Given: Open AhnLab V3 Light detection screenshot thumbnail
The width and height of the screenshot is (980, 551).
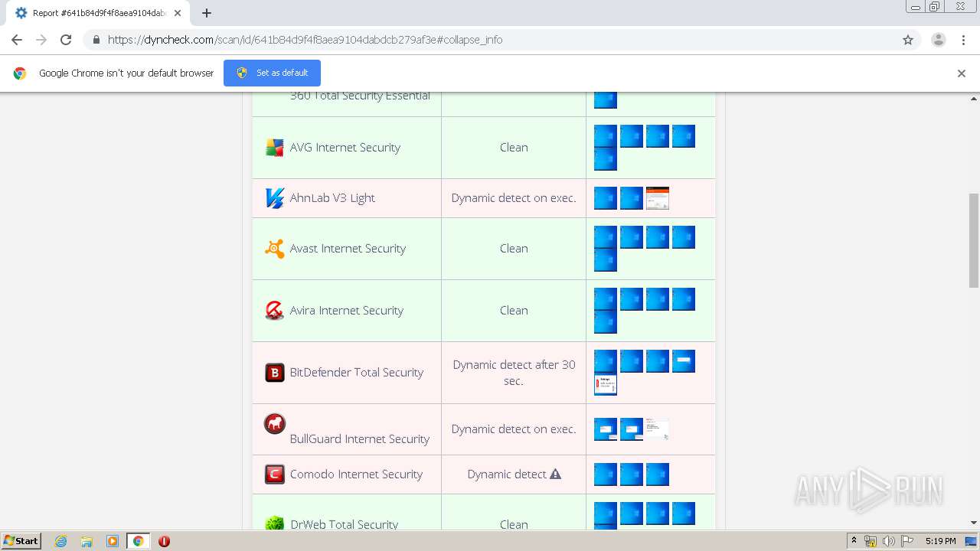Looking at the screenshot, I should [658, 198].
